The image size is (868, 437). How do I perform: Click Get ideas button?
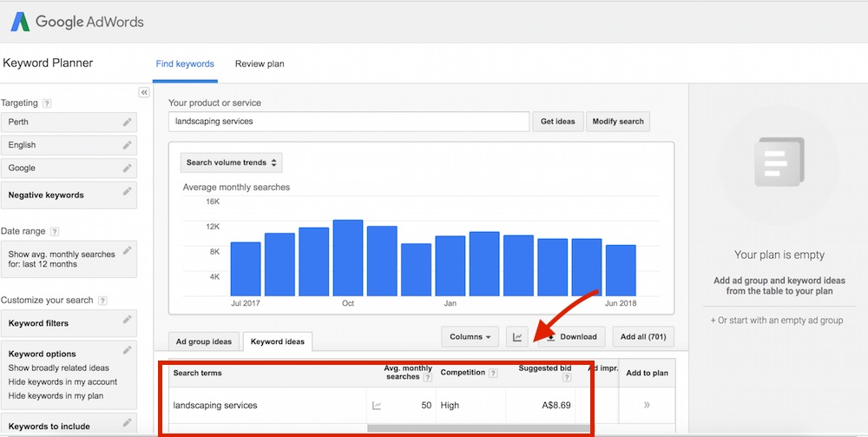click(558, 122)
